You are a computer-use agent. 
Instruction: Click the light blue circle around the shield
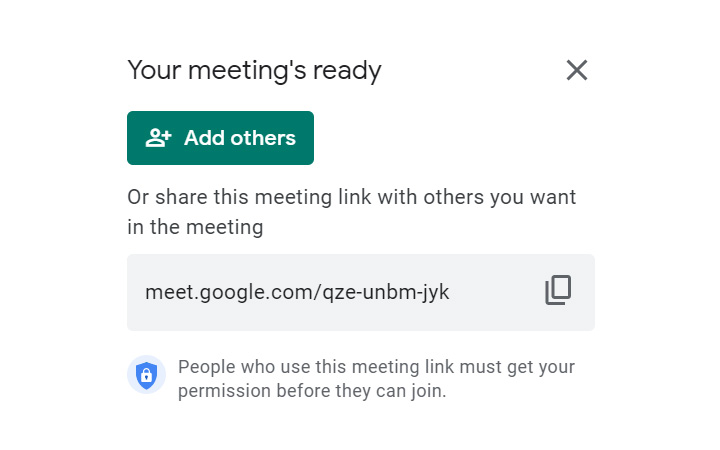click(146, 375)
